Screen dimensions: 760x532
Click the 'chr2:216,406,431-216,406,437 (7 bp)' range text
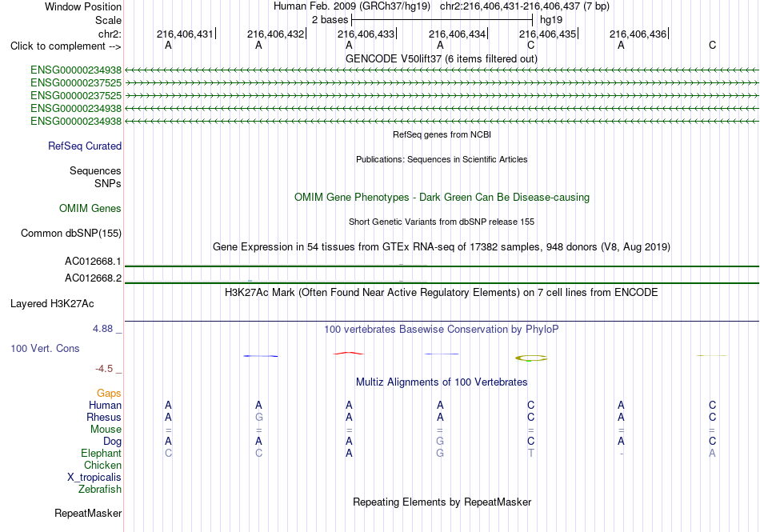click(x=525, y=6)
